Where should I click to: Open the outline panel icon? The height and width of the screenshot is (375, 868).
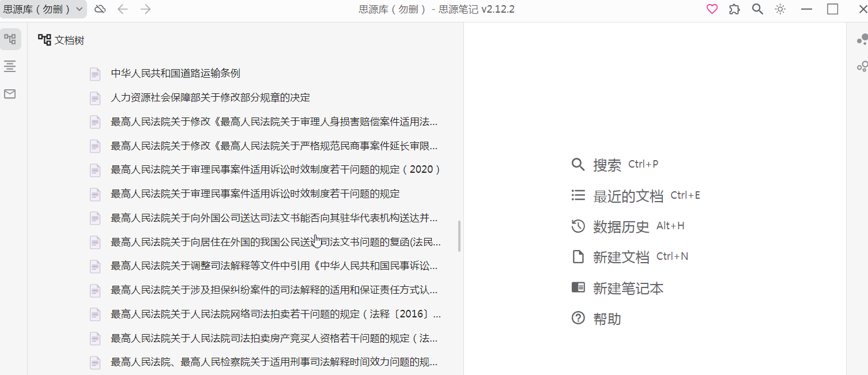click(10, 66)
